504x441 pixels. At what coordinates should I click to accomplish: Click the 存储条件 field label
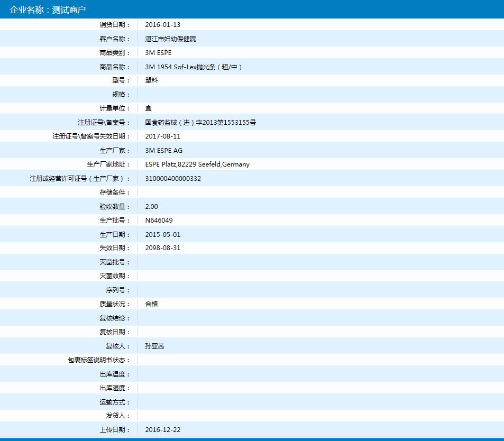click(x=114, y=192)
